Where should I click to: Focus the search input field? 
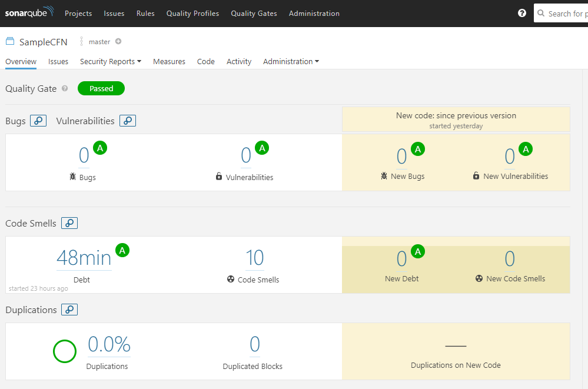coord(565,13)
